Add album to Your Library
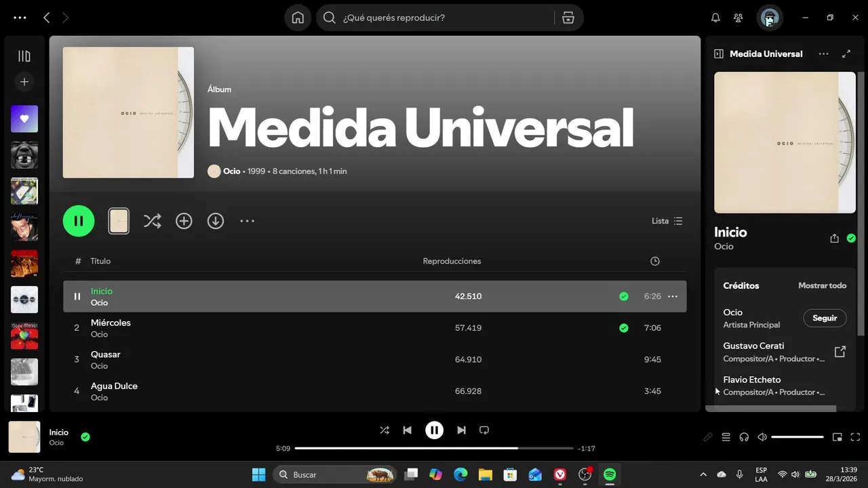 [184, 221]
